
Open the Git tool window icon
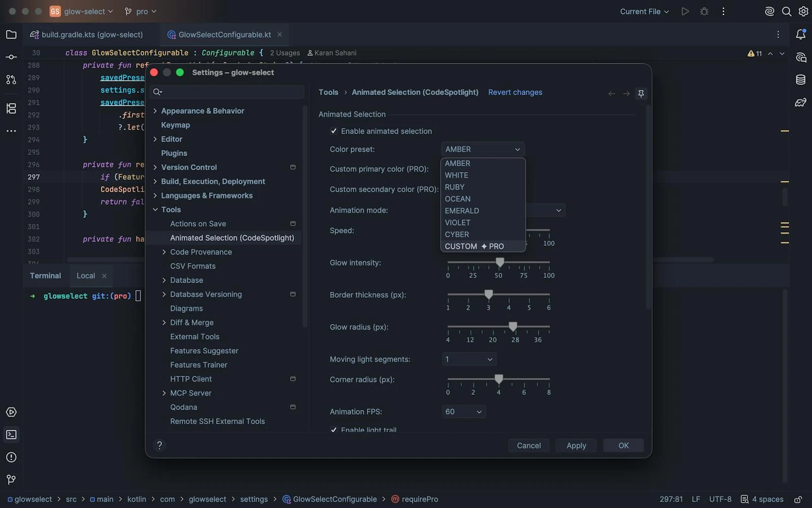tap(11, 480)
